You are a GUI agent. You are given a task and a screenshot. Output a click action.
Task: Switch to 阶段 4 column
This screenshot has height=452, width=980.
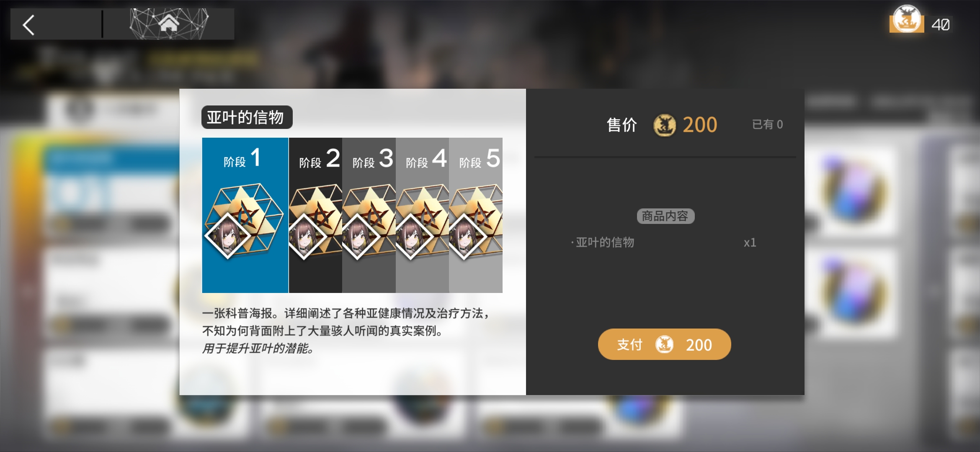422,215
